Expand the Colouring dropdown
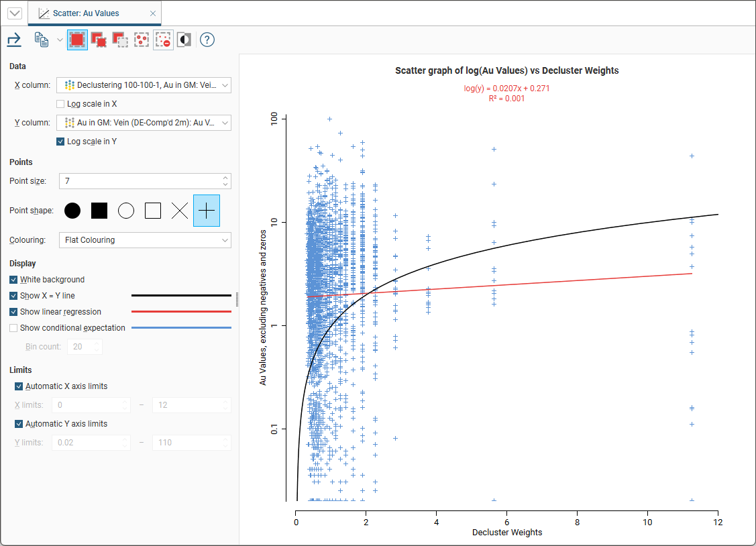Screen dimensions: 756x546 pos(144,240)
